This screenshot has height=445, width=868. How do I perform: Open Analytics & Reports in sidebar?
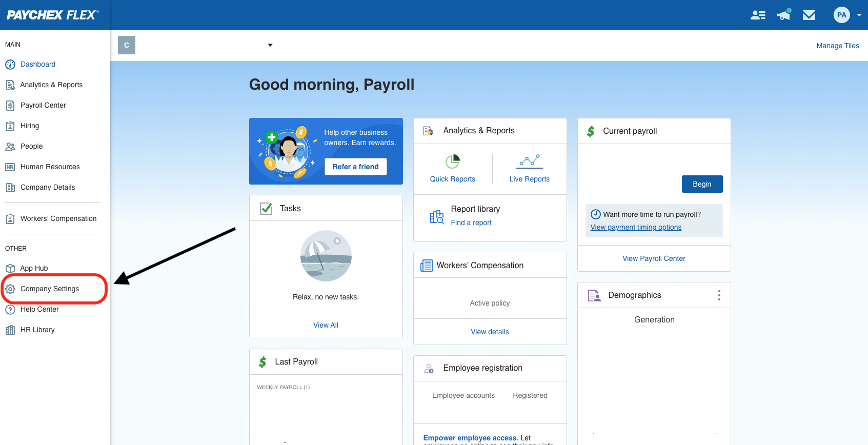coord(51,85)
